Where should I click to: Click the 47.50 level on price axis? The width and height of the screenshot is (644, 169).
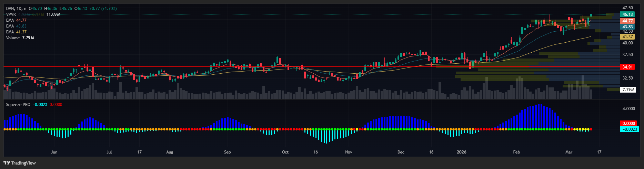627,8
